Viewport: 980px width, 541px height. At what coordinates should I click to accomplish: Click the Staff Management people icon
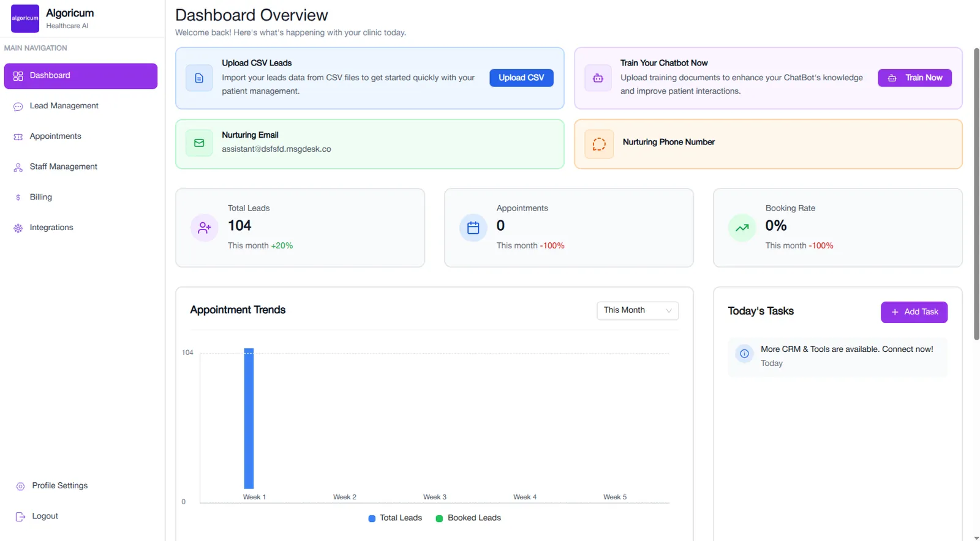pyautogui.click(x=18, y=167)
